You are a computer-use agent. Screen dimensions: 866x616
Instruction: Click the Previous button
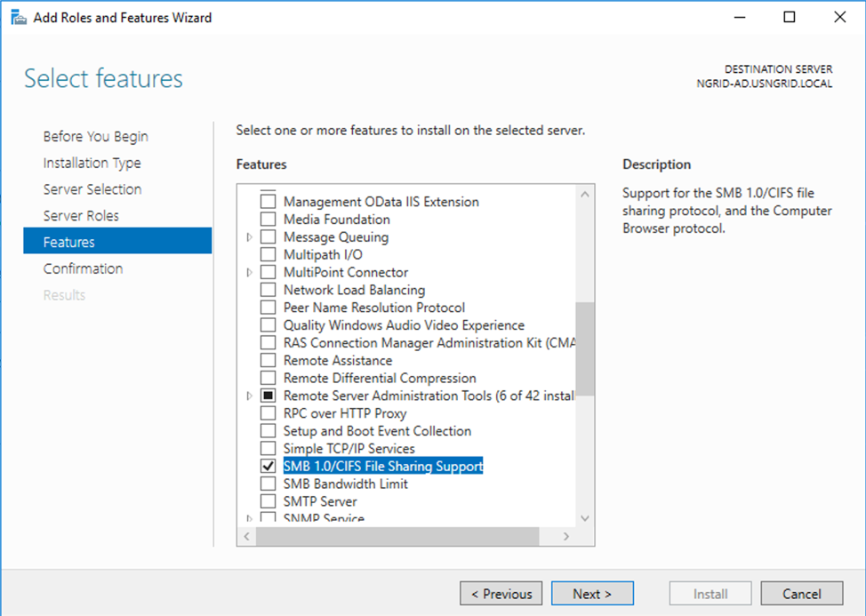(501, 594)
